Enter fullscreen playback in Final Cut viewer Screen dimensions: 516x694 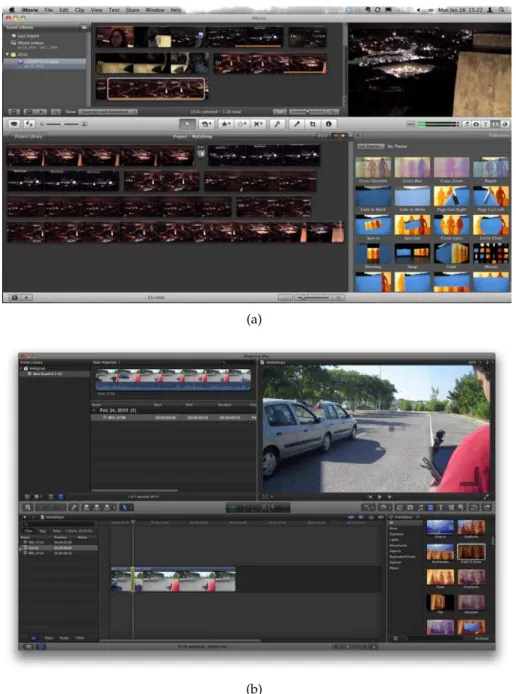(x=486, y=497)
